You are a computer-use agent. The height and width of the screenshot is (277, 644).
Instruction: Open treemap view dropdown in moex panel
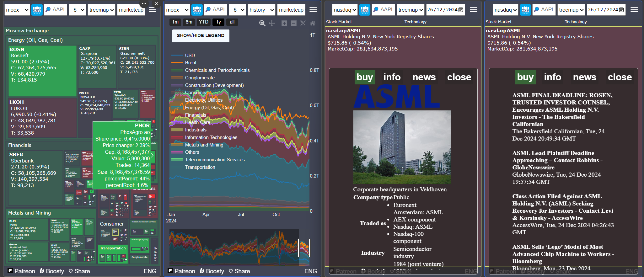(101, 10)
